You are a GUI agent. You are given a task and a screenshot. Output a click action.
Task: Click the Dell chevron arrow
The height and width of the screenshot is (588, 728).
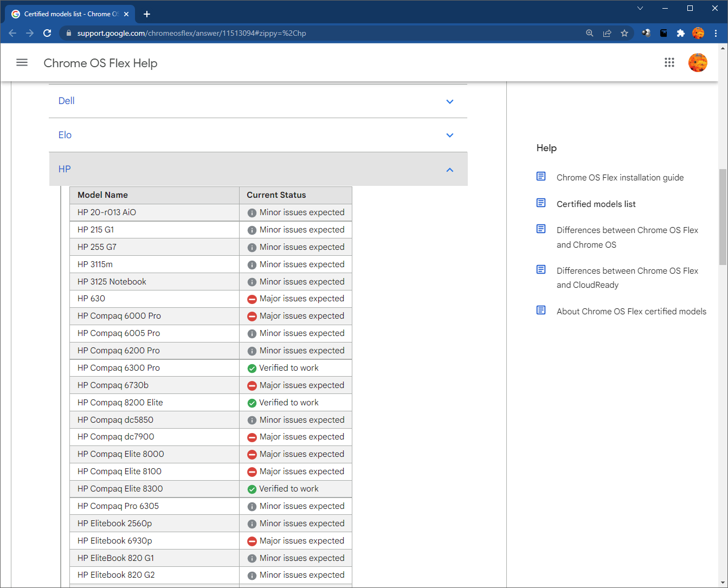click(x=450, y=102)
